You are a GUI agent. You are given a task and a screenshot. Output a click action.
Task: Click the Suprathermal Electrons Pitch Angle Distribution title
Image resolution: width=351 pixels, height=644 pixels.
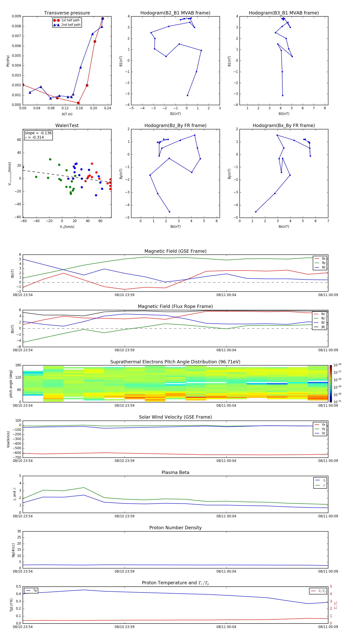click(175, 362)
